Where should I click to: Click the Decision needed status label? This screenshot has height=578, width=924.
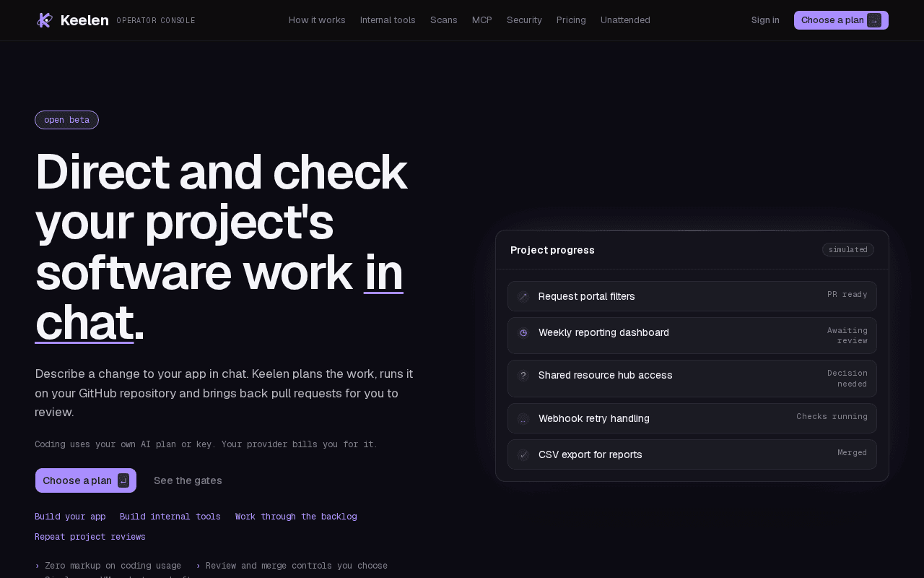[847, 379]
